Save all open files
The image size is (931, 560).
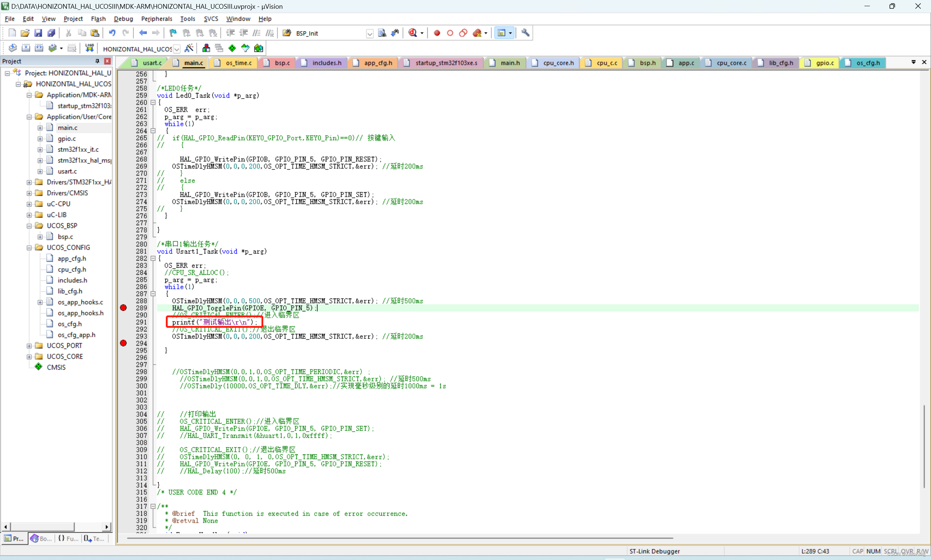click(x=51, y=33)
